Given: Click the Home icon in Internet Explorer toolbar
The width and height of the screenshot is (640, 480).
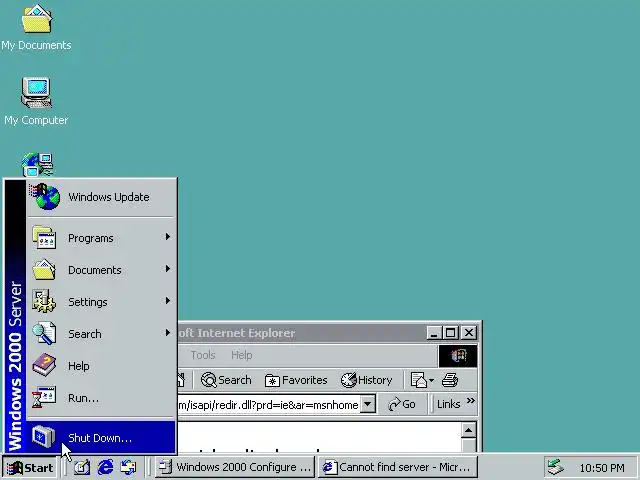Looking at the screenshot, I should click(x=181, y=380).
